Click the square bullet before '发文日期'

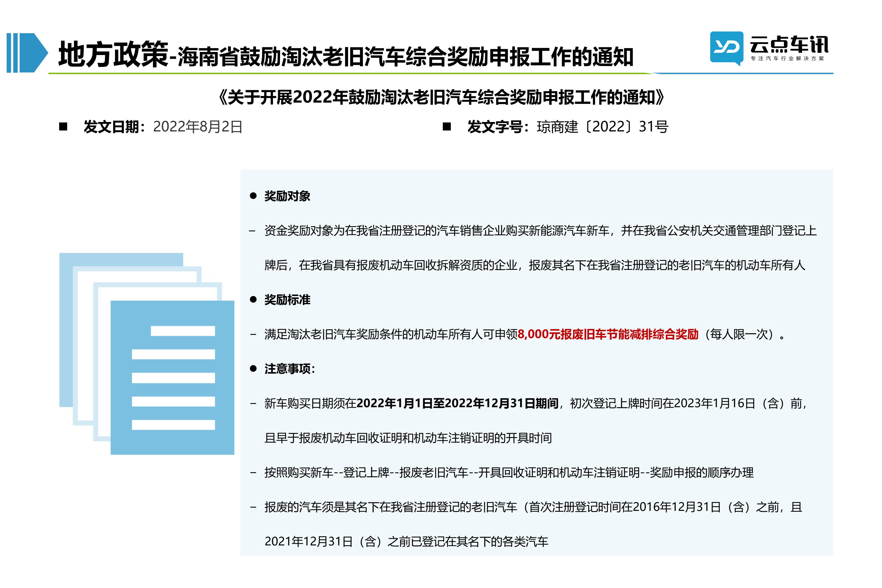point(63,126)
